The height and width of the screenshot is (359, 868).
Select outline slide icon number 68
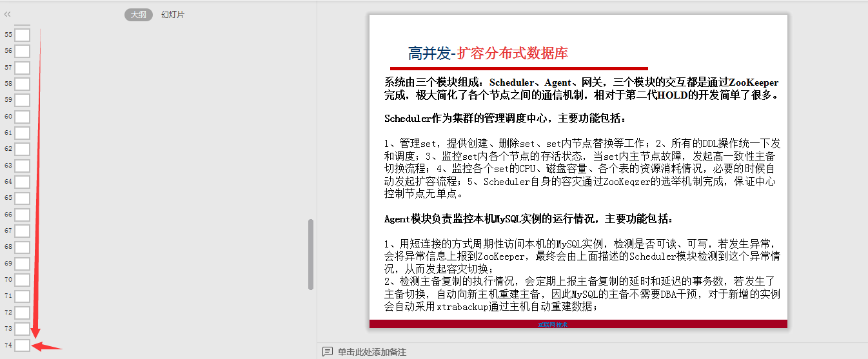(x=23, y=247)
